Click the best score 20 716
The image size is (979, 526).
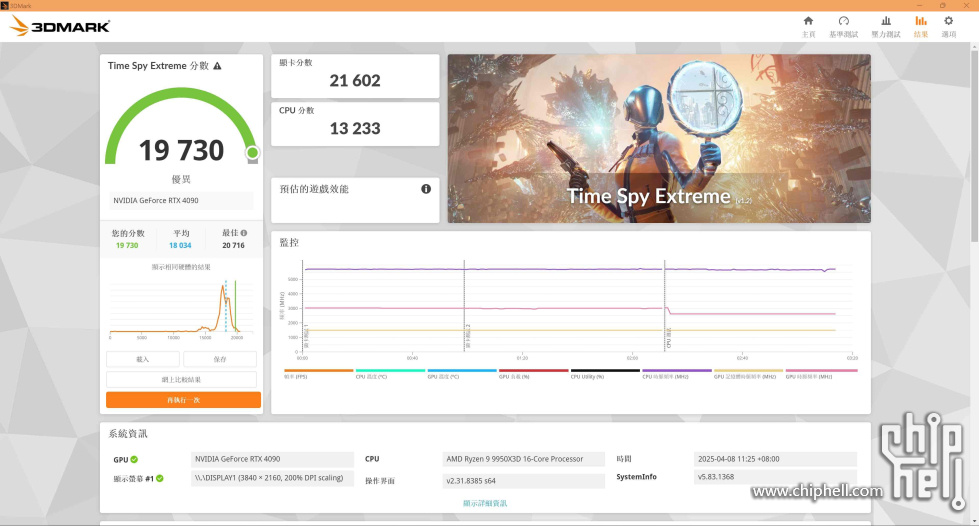tap(234, 246)
